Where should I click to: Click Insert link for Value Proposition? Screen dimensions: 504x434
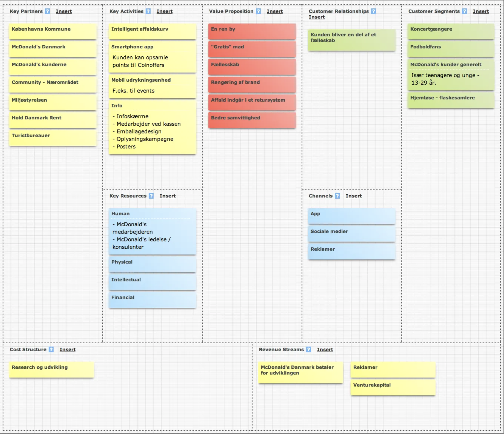275,11
